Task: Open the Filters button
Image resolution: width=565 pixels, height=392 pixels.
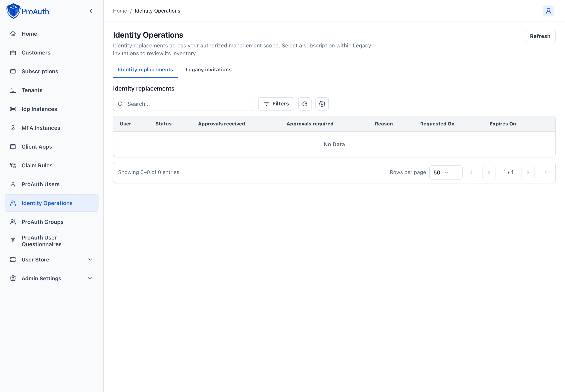Action: [276, 104]
